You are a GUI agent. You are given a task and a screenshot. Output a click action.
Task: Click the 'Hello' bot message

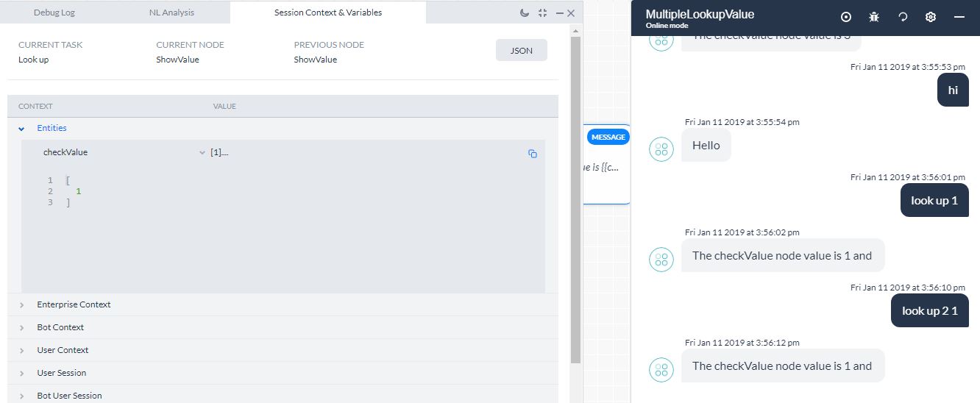(706, 146)
